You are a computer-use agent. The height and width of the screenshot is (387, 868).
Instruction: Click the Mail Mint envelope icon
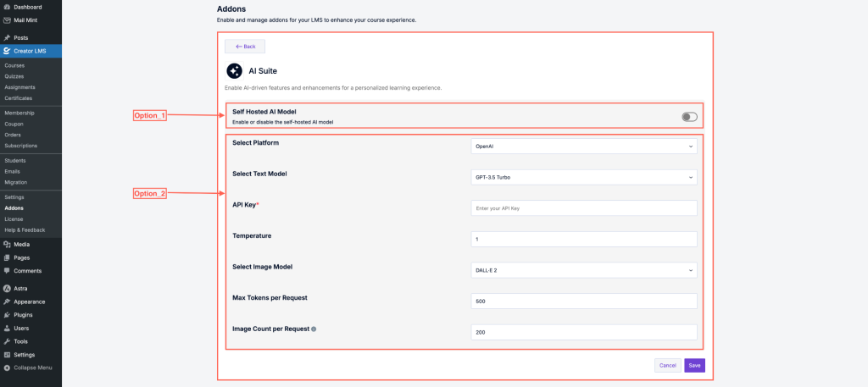click(x=7, y=19)
